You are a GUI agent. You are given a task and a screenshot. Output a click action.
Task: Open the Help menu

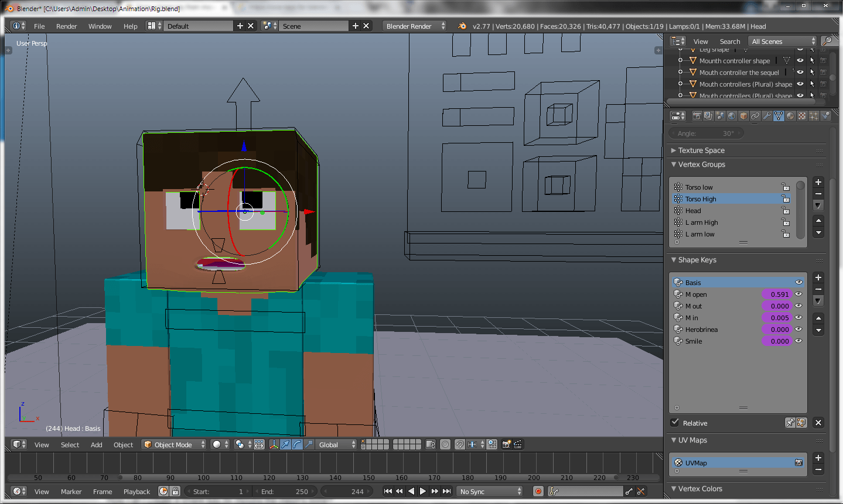click(130, 26)
